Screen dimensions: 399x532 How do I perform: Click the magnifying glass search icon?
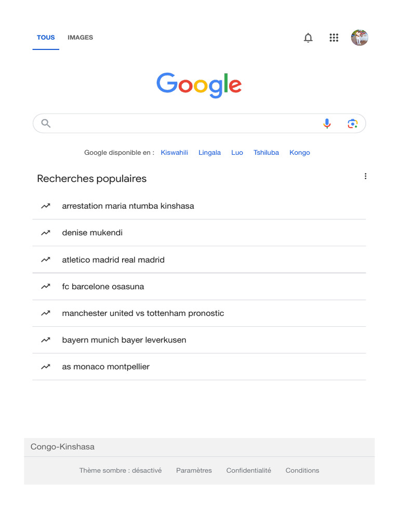46,124
